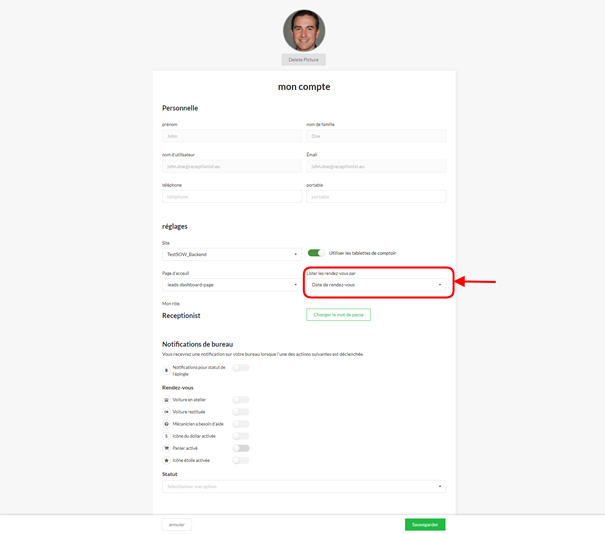Toggle the Panier activé notification switch
Viewport: 605px width, 534px height.
click(x=241, y=448)
